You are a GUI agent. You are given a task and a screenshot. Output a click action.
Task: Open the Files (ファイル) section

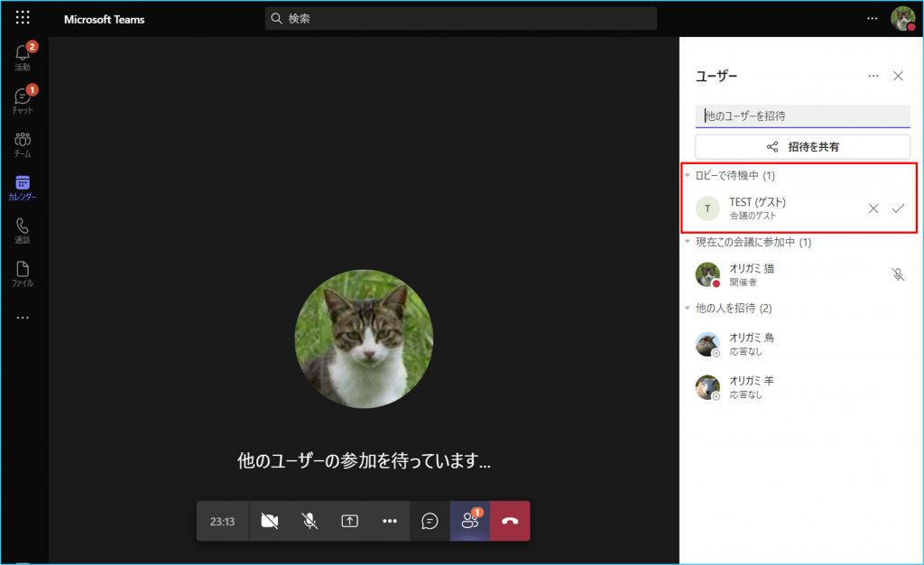[x=23, y=274]
